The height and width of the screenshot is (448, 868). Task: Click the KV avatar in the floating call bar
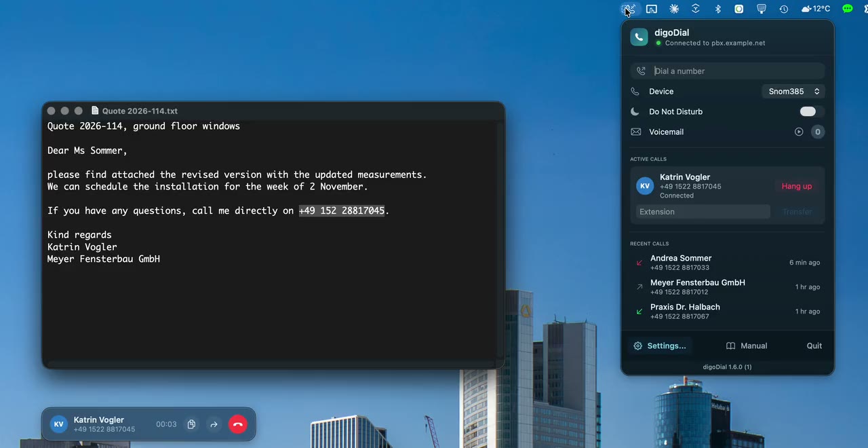(59, 424)
